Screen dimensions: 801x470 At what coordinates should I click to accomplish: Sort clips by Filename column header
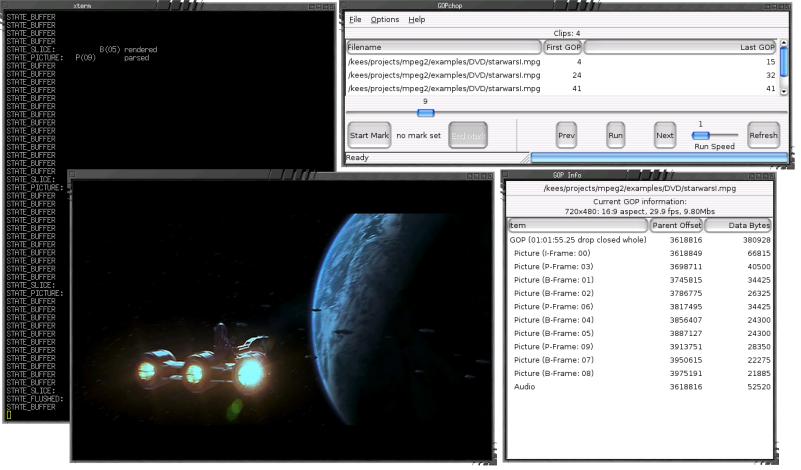443,47
